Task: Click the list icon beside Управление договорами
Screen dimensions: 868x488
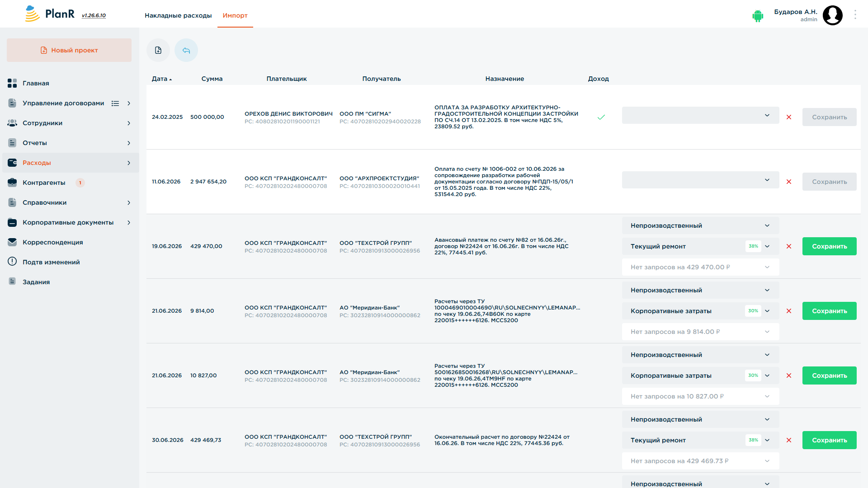Action: (x=115, y=103)
